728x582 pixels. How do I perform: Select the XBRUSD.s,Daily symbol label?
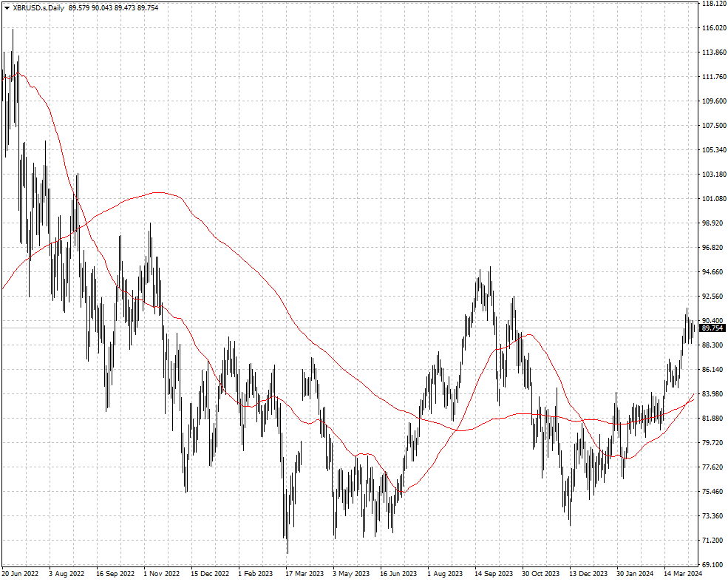[38, 8]
